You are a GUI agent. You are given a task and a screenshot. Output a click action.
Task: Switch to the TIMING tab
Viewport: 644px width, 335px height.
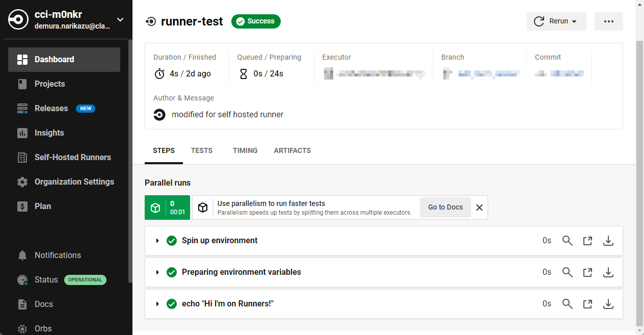(x=245, y=150)
